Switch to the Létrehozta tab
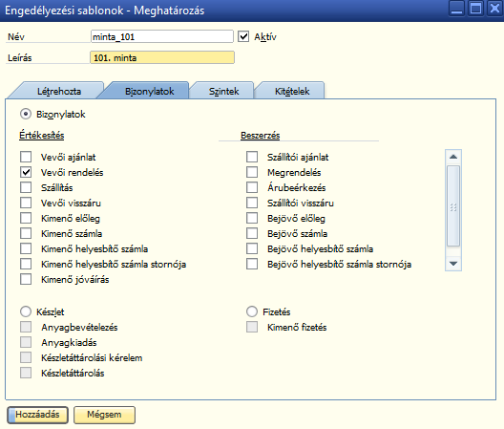Viewport: 504px width, 429px height. (x=59, y=91)
